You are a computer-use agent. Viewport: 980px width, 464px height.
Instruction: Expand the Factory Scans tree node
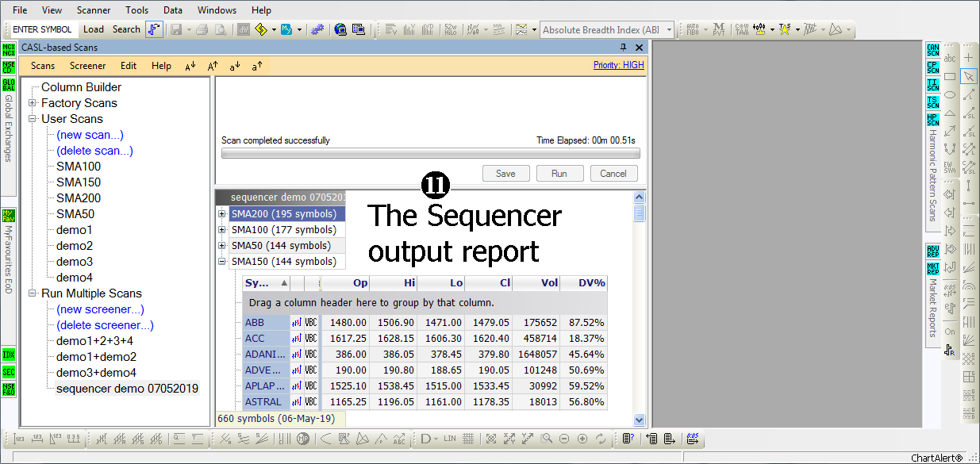[33, 103]
